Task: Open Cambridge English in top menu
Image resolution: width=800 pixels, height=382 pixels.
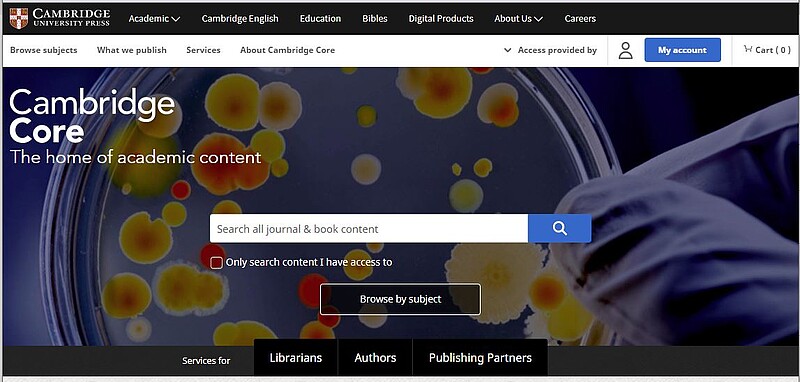Action: tap(240, 18)
